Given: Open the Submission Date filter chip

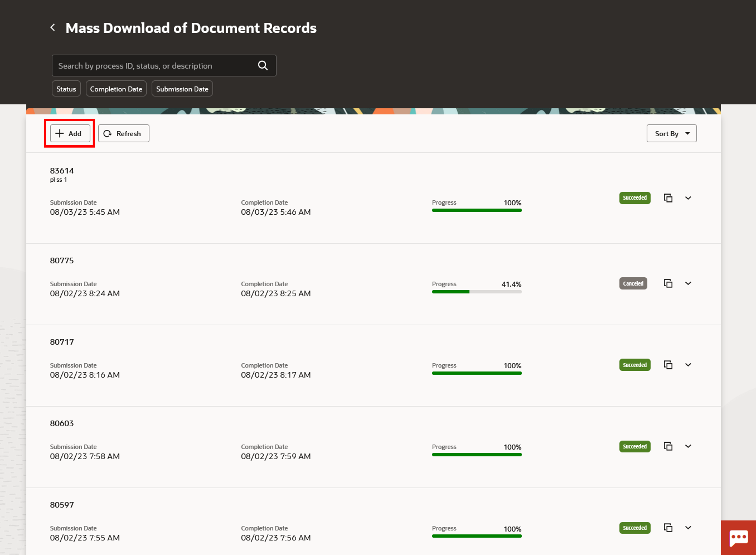Looking at the screenshot, I should [182, 89].
